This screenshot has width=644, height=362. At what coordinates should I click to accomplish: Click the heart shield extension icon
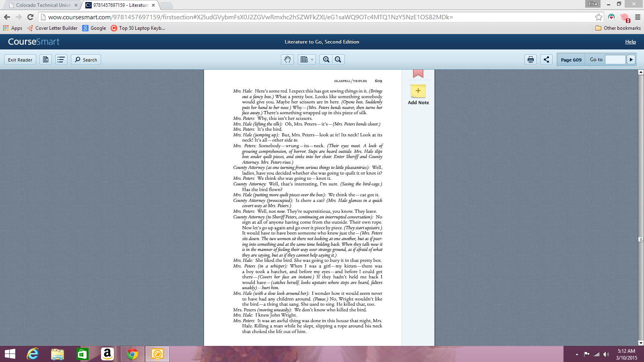pyautogui.click(x=611, y=17)
